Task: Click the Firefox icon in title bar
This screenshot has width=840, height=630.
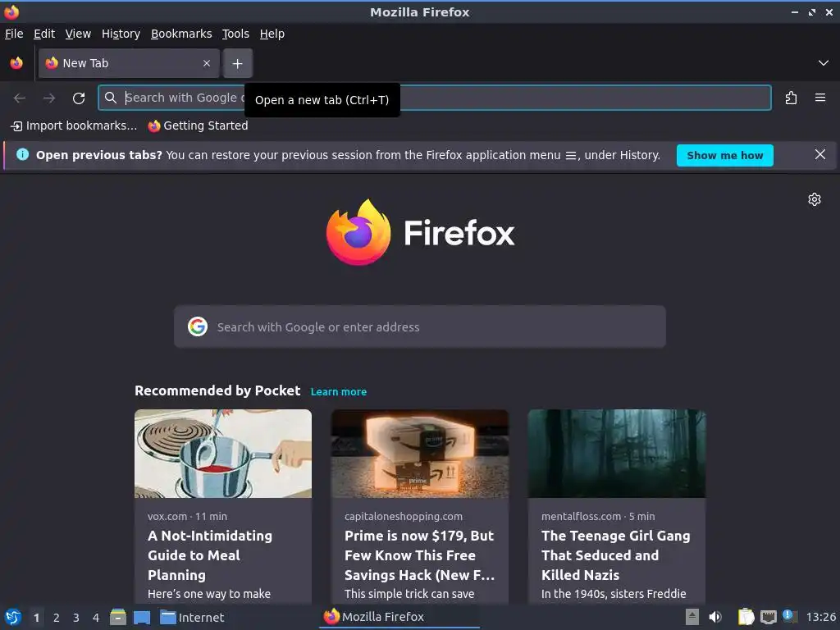Action: click(x=11, y=11)
